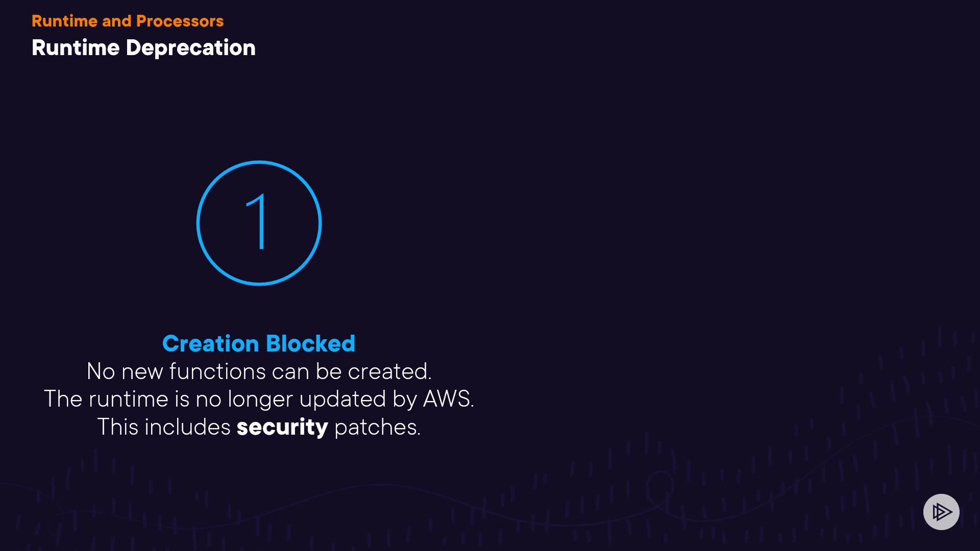980x551 pixels.
Task: Select the 'Runtime Deprecation' slide title
Action: [143, 48]
